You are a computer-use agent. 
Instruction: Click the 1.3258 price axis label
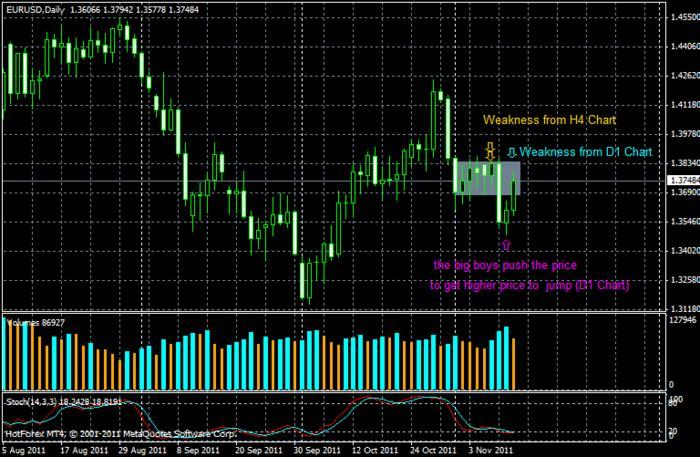[x=685, y=280]
